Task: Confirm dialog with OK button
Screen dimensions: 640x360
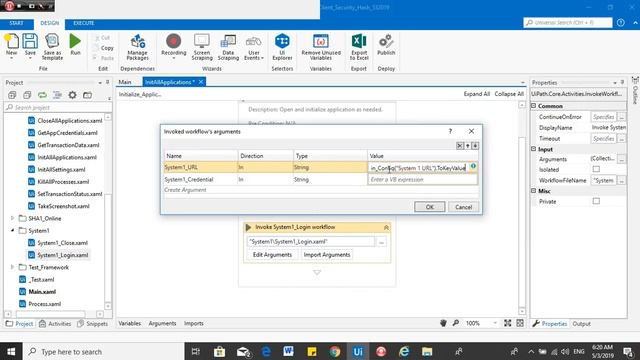Action: coord(429,207)
